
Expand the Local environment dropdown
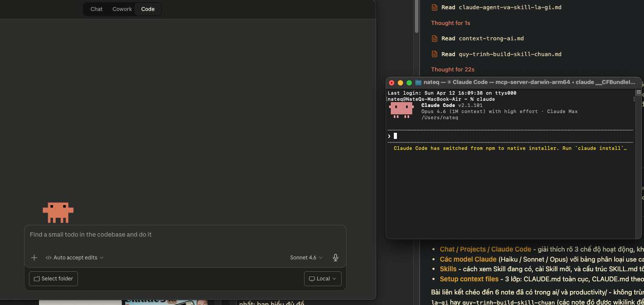[x=323, y=279]
